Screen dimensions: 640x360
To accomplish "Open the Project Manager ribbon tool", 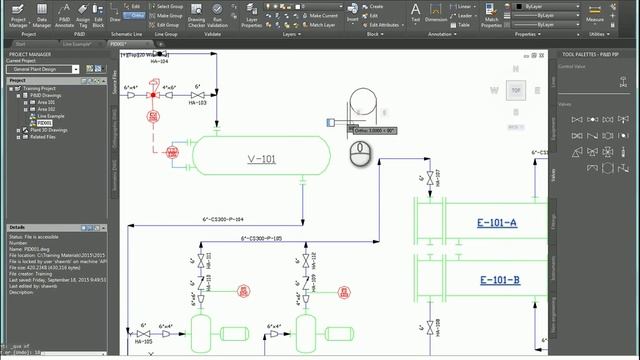I will point(18,16).
